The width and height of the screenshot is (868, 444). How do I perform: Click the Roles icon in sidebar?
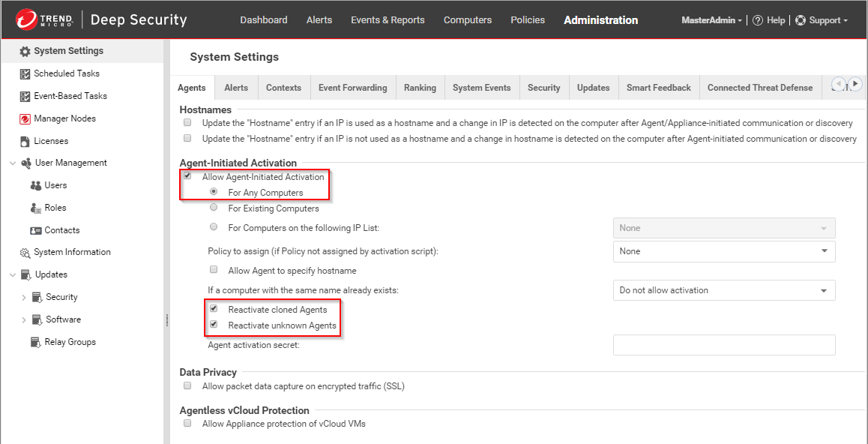tap(35, 208)
